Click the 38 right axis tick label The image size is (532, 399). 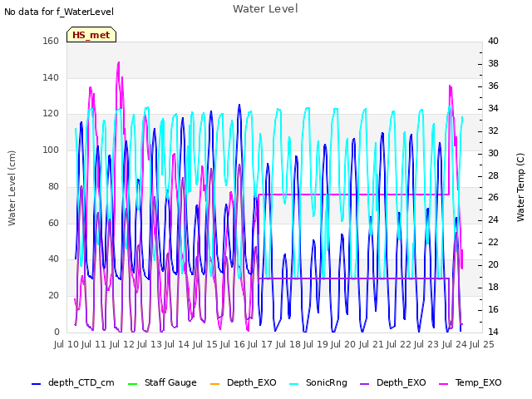(x=493, y=63)
